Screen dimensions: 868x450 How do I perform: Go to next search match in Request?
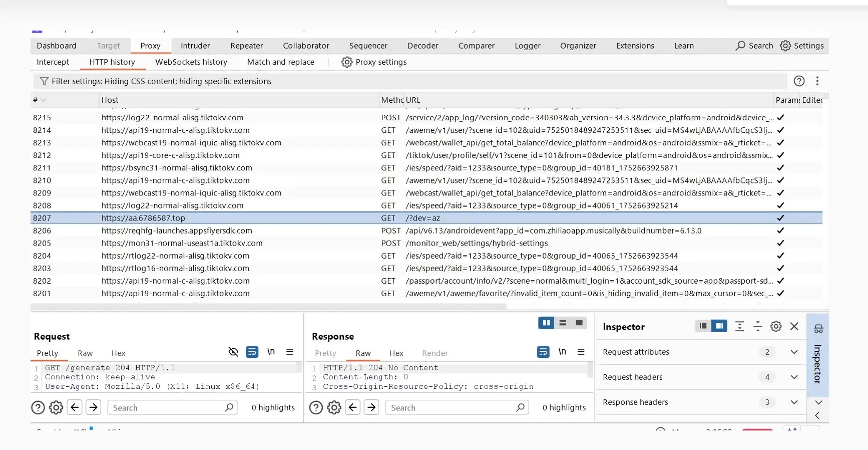(x=93, y=407)
